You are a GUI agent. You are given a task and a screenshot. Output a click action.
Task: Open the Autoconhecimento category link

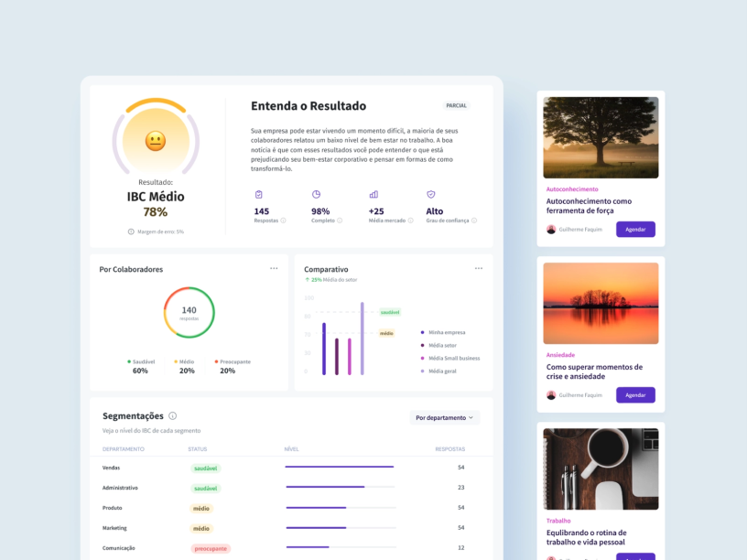(572, 189)
